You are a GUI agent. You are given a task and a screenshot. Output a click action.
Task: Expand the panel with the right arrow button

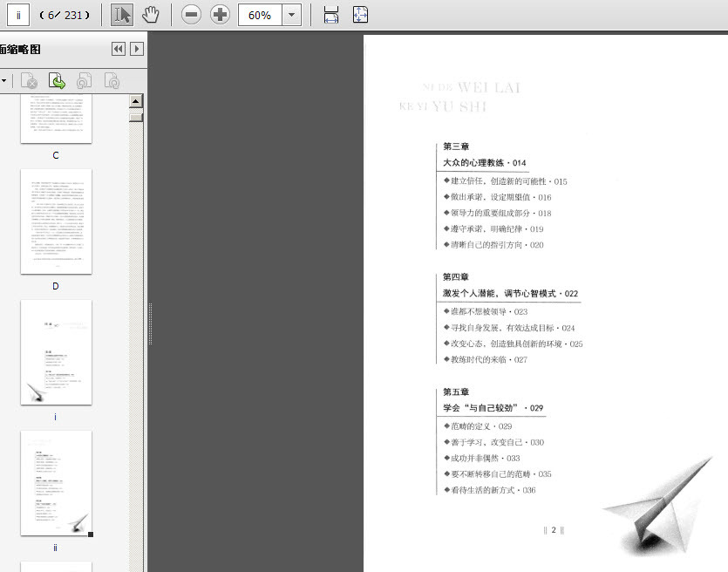[x=137, y=49]
